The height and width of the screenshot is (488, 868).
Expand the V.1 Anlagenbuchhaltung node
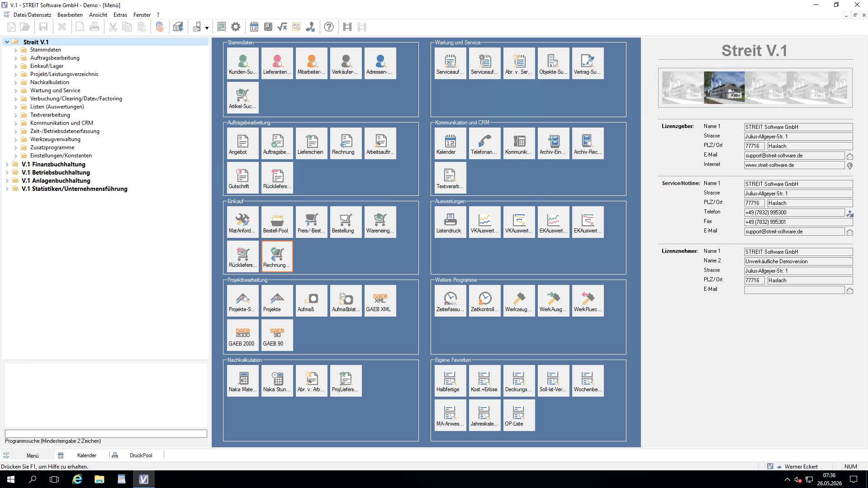[x=7, y=181]
